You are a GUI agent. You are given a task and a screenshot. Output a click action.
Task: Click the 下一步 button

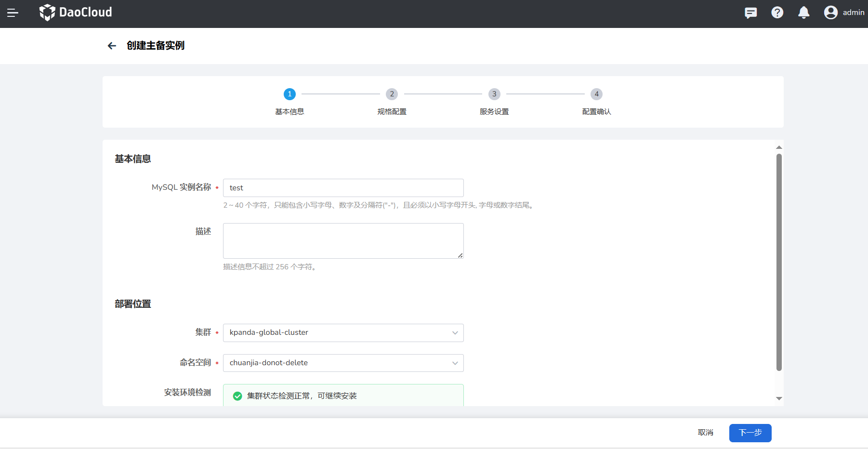[750, 433]
